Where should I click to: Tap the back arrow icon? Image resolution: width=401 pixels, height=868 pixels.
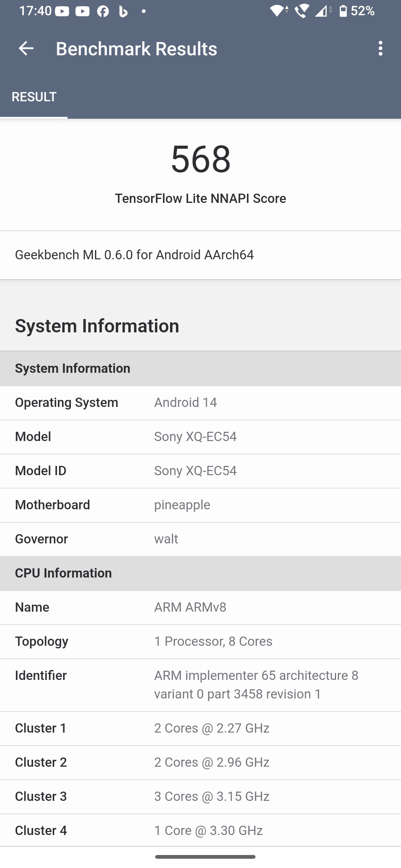[x=26, y=49]
